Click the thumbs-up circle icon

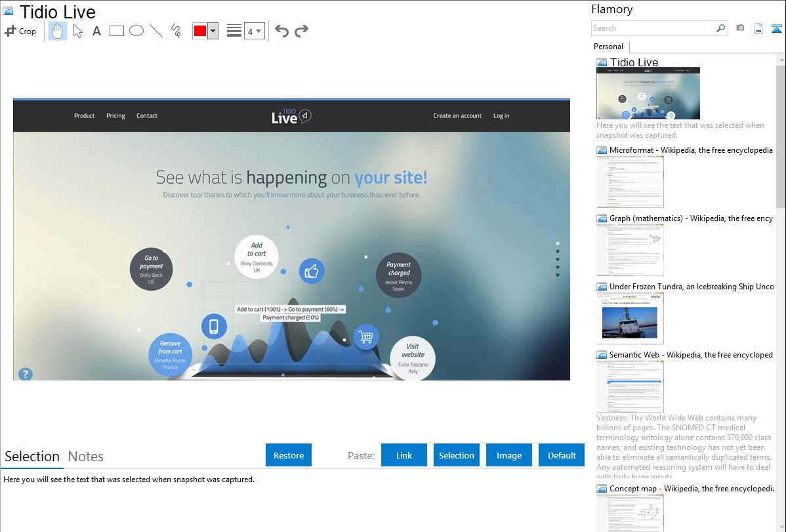[312, 272]
